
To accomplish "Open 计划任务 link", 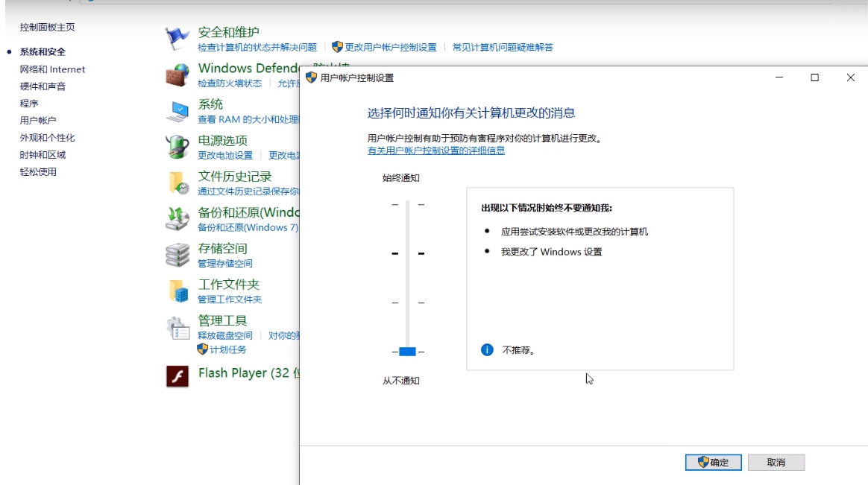I will click(x=228, y=349).
